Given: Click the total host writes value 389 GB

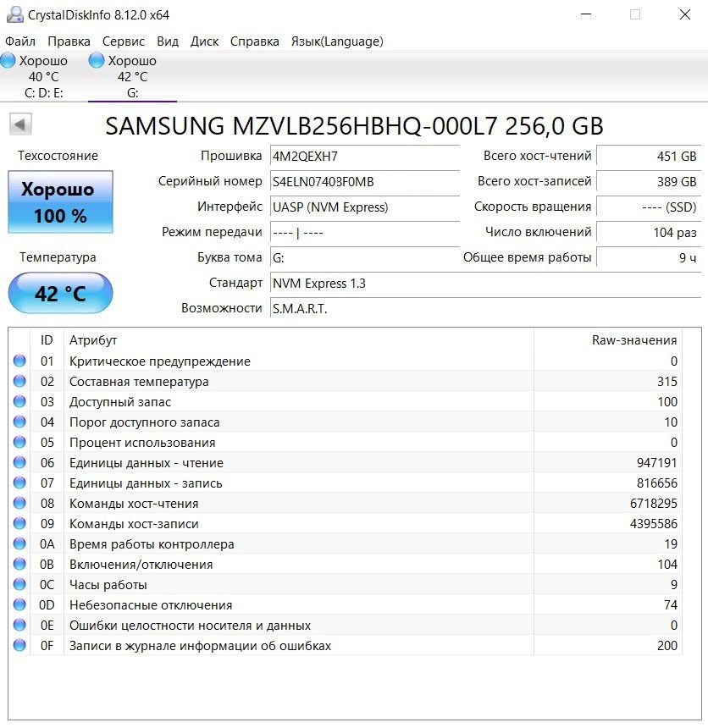Looking at the screenshot, I should coord(649,181).
